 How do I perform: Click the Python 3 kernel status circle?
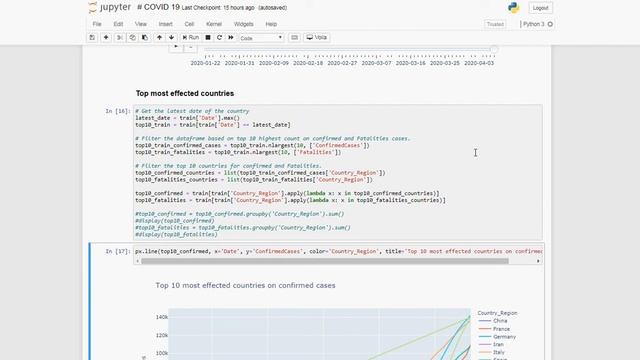click(x=550, y=24)
